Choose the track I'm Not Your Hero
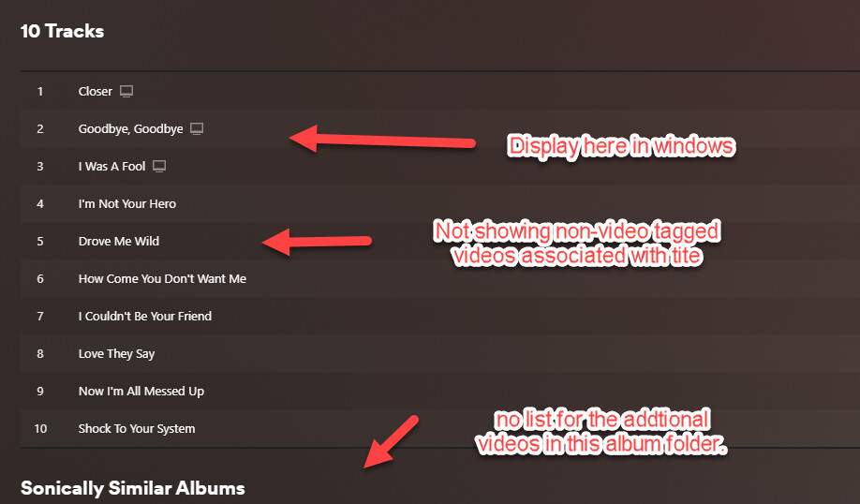 [127, 203]
